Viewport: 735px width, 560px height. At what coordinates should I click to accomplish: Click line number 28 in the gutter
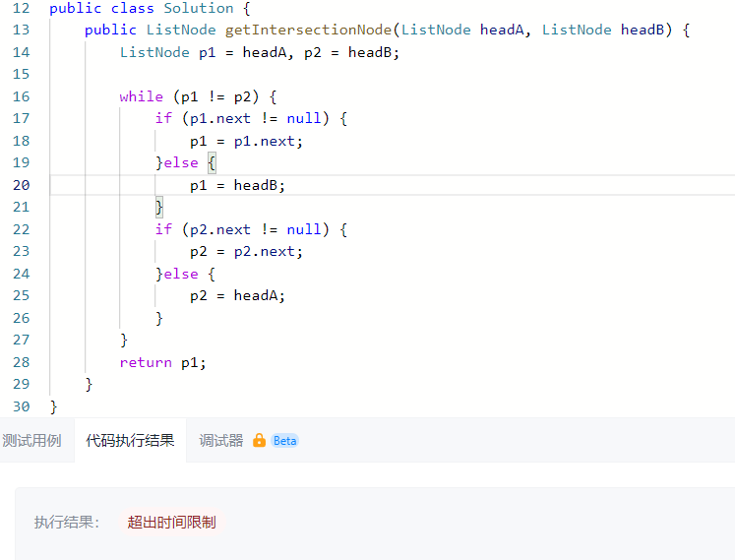[21, 362]
